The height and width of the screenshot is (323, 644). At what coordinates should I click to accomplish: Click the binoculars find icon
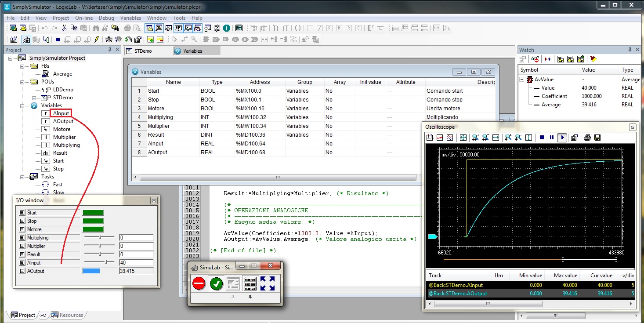pos(95,28)
